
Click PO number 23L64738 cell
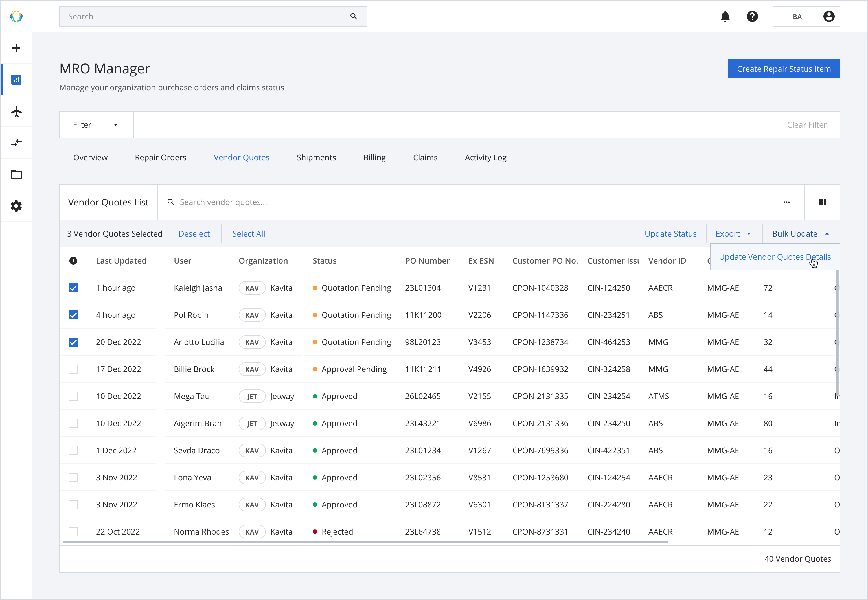(423, 532)
